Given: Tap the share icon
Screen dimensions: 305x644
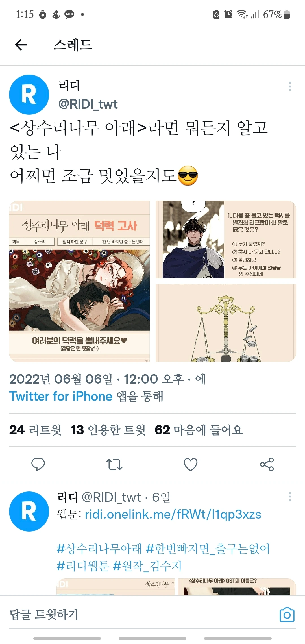Looking at the screenshot, I should 267,464.
